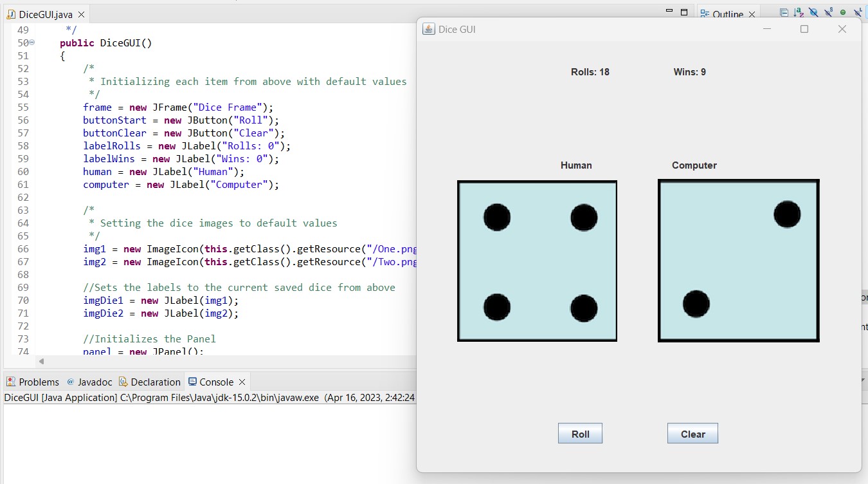Click the Java file icon on DiceGUI.java tab
868x484 pixels.
11,14
